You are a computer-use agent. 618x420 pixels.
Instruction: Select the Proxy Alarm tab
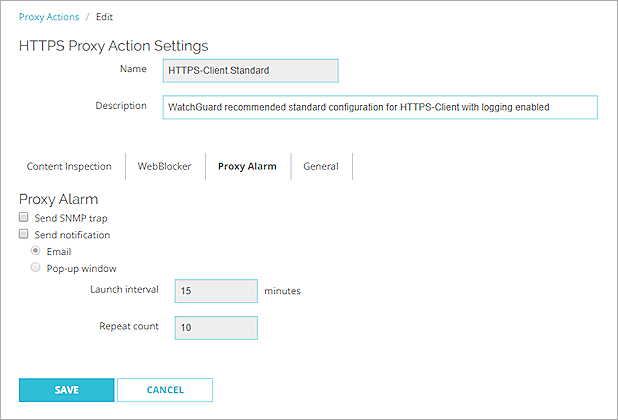(247, 166)
